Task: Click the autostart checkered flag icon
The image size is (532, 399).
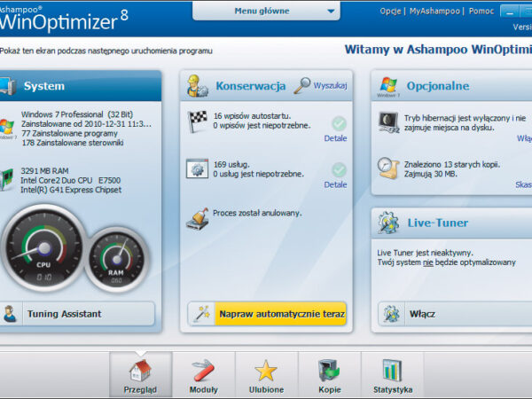Action: click(197, 120)
